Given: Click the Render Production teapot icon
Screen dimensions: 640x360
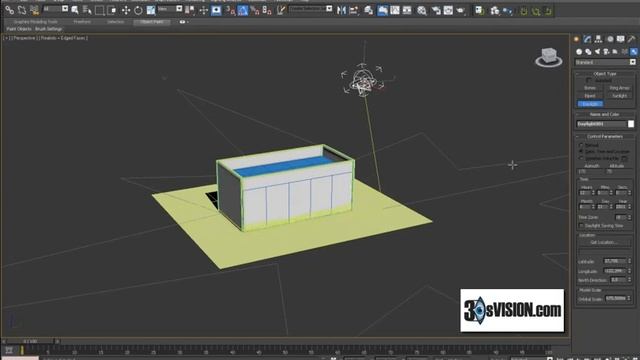Looking at the screenshot, I should click(x=461, y=10).
